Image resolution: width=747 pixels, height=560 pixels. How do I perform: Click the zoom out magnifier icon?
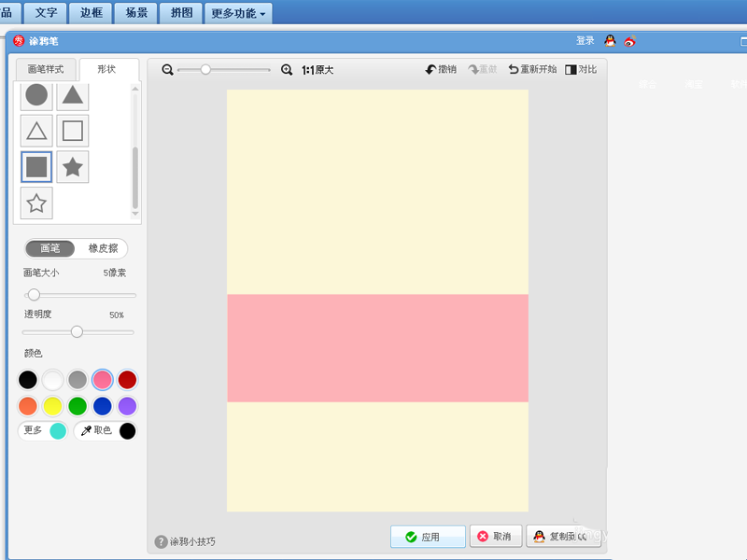point(167,70)
